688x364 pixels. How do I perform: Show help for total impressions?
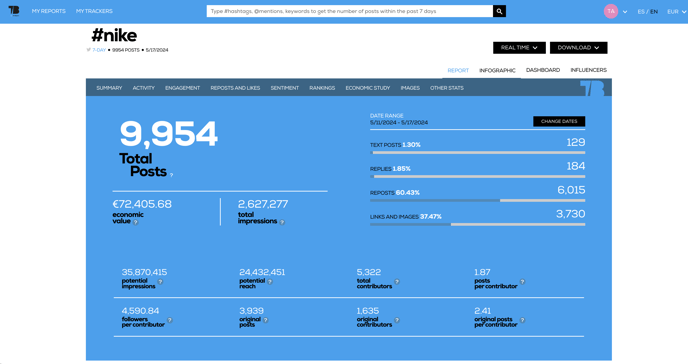282,222
